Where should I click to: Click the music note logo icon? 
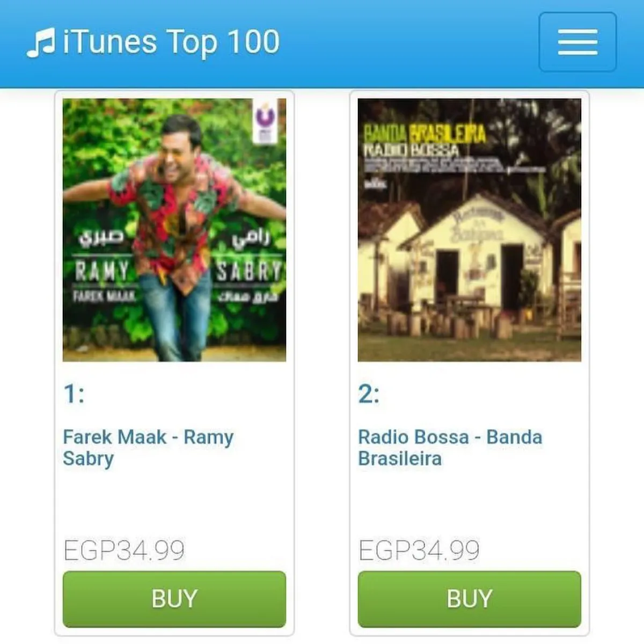[x=41, y=42]
